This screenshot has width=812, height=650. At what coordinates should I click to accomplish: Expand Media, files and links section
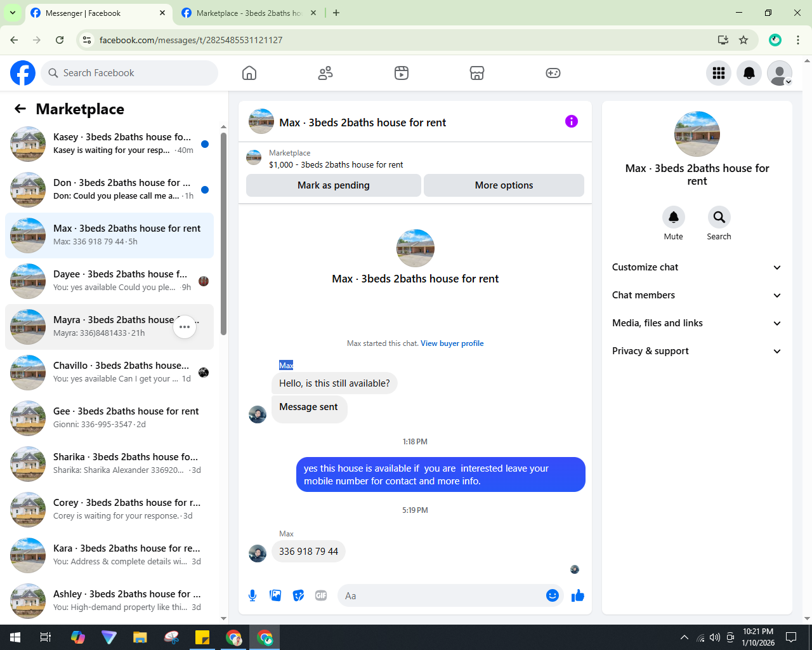click(x=697, y=323)
